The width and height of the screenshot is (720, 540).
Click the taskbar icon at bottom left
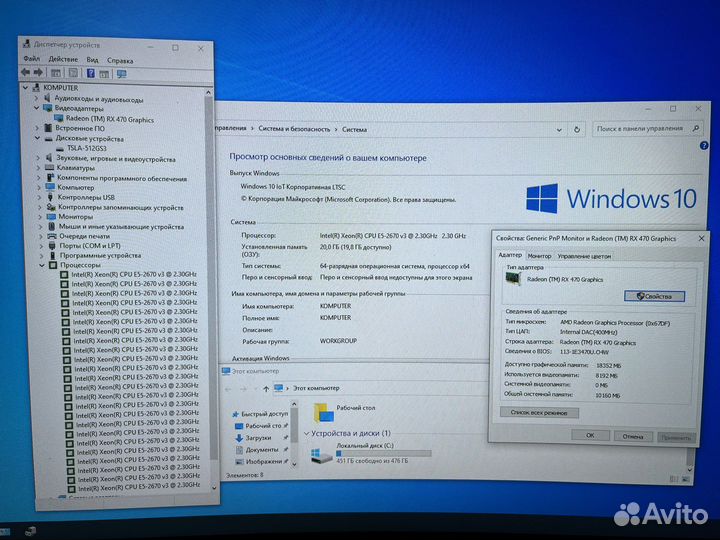pos(30,532)
